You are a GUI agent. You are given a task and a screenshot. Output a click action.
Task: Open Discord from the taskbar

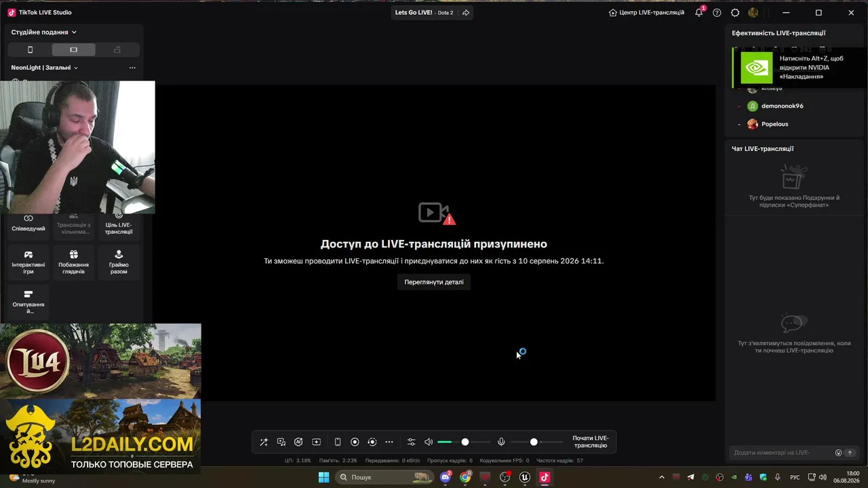[446, 477]
